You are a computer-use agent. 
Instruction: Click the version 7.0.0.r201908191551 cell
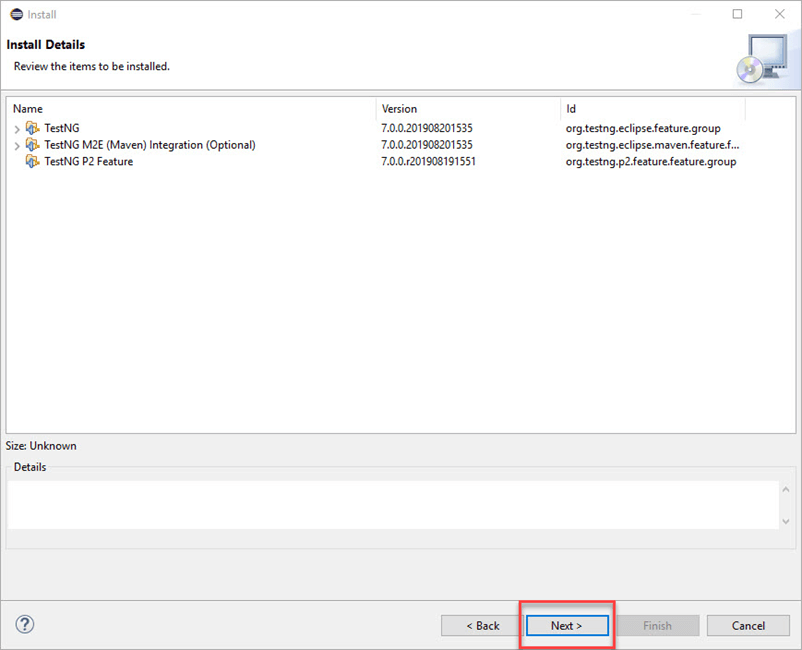click(428, 161)
